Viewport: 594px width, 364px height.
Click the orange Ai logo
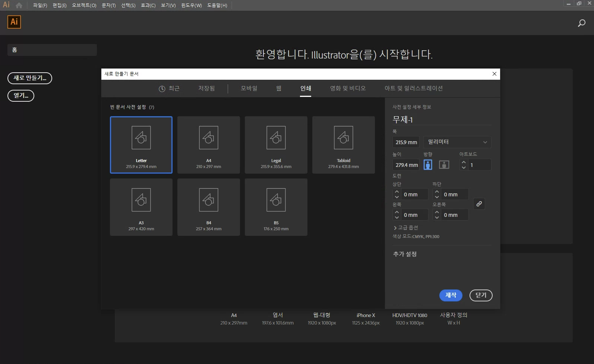tap(14, 22)
